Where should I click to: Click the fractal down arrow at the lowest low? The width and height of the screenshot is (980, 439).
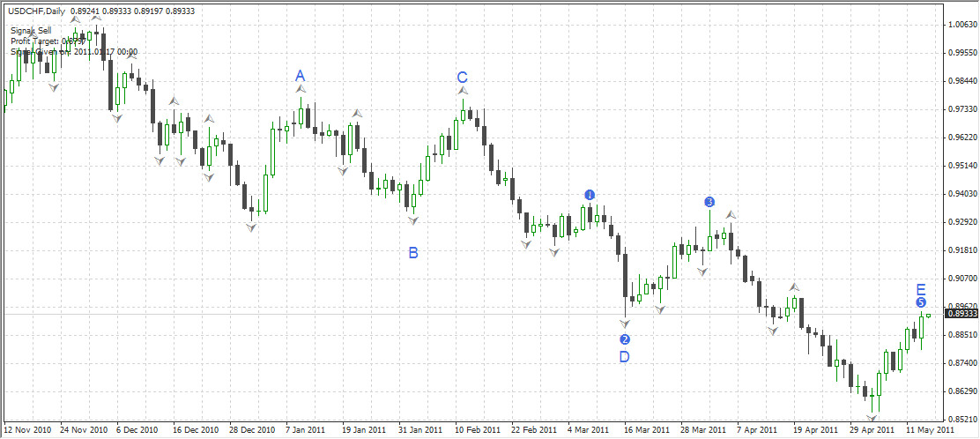[872, 417]
